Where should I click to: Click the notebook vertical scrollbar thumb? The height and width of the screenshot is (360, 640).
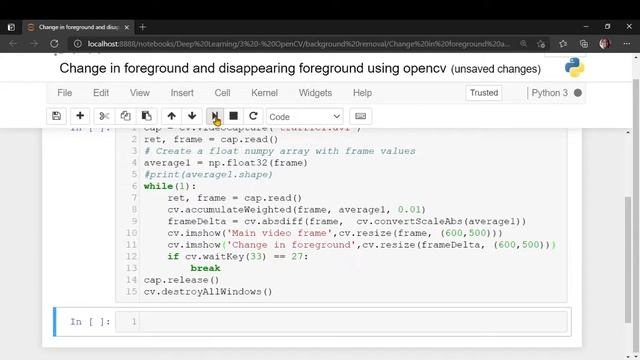(628, 260)
